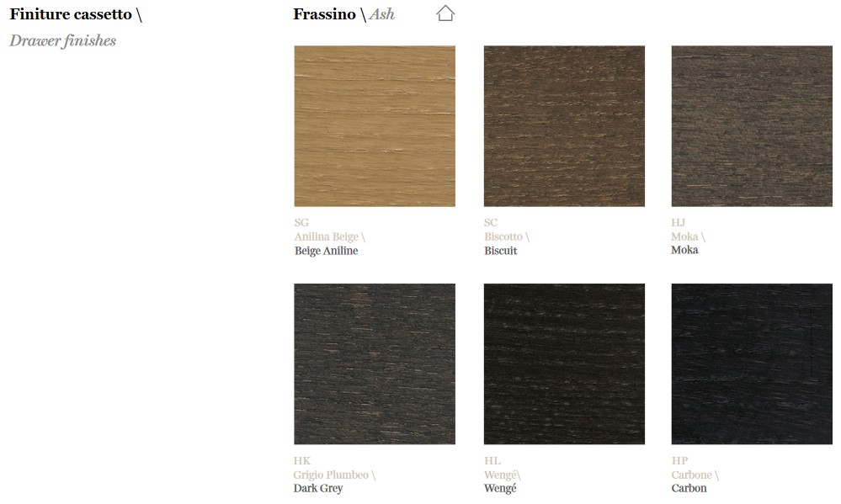The height and width of the screenshot is (504, 841).
Task: Click the Carbon English name
Action: pos(689,489)
